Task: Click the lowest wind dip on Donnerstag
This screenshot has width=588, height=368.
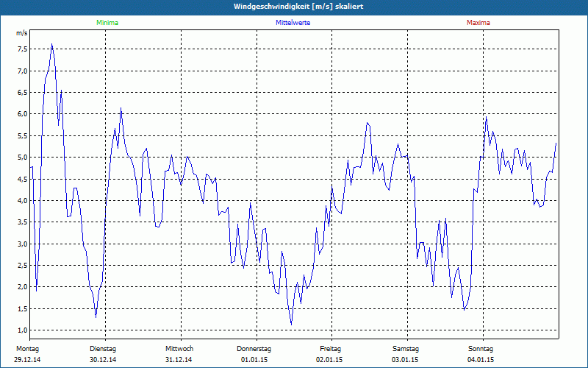Action: tap(291, 325)
